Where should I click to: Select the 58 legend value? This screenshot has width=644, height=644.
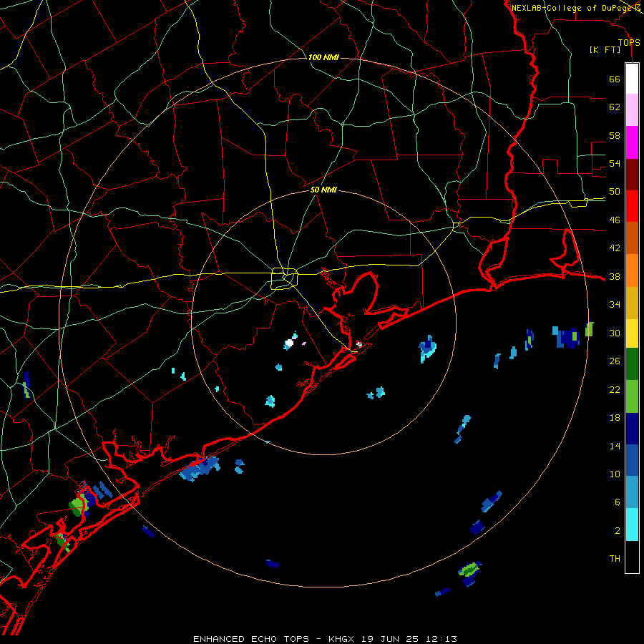(x=615, y=135)
